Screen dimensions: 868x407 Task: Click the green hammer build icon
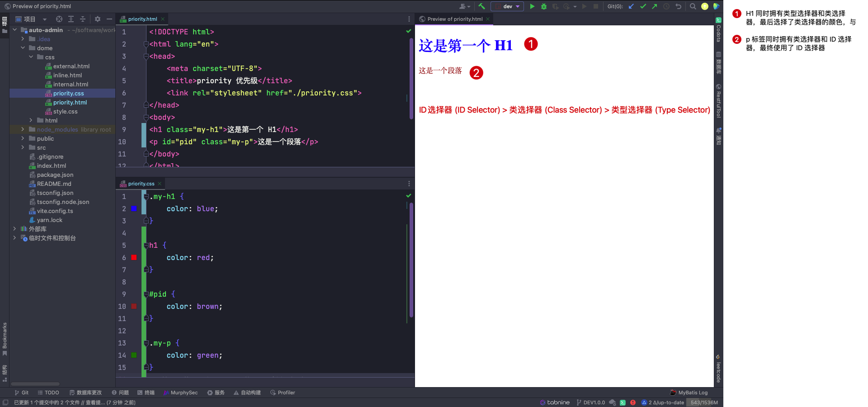tap(481, 6)
